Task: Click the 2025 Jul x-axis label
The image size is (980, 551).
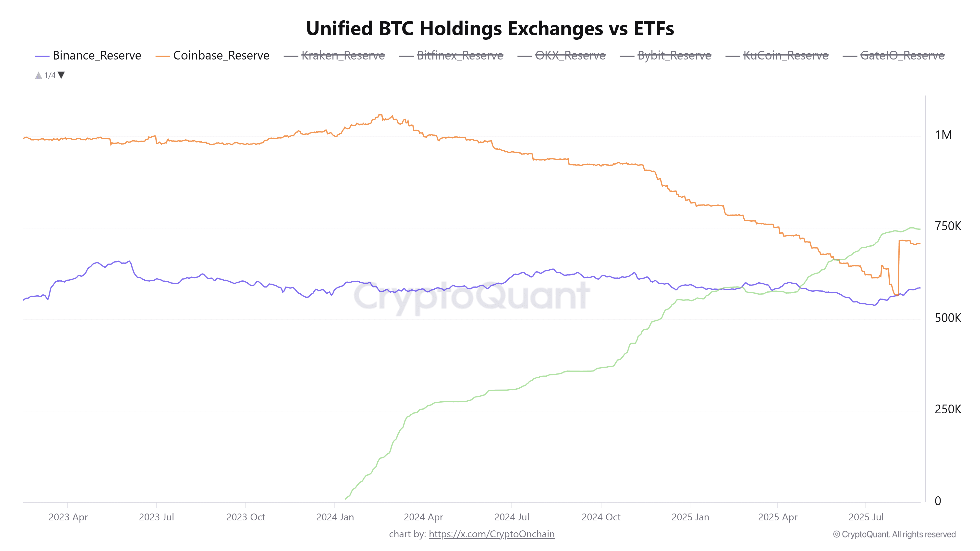Action: coord(866,517)
